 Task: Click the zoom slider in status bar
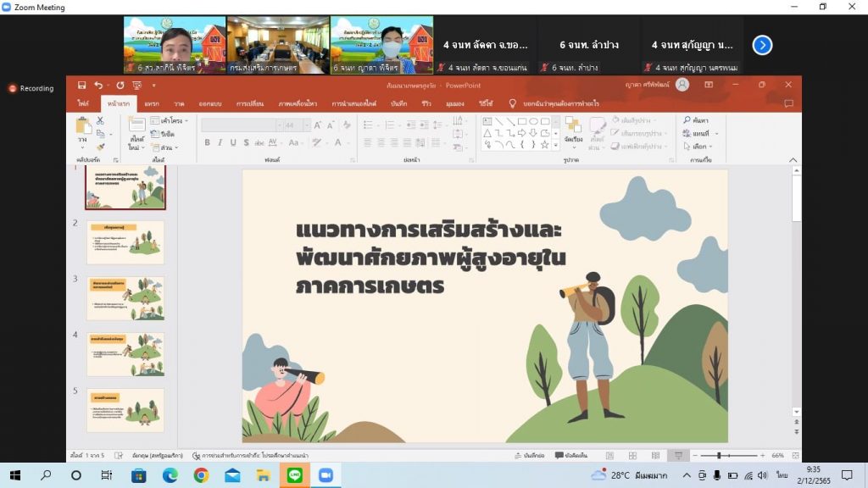tap(719, 456)
